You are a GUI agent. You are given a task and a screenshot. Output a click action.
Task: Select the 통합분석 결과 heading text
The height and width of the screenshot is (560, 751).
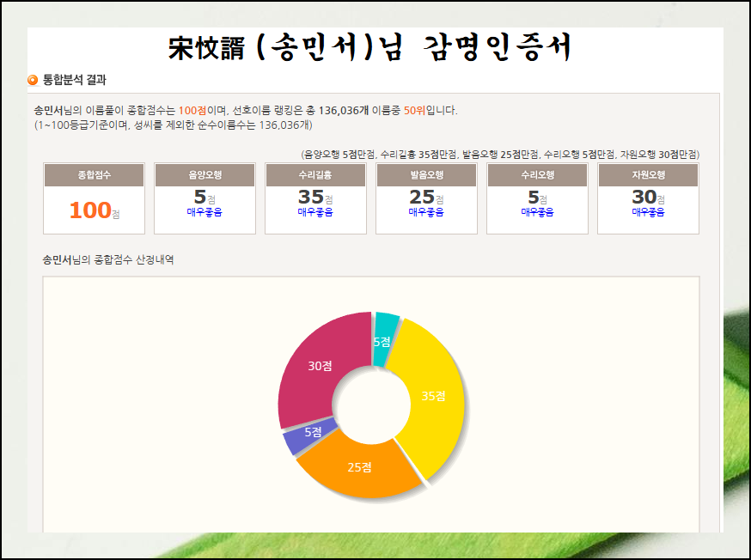(74, 80)
